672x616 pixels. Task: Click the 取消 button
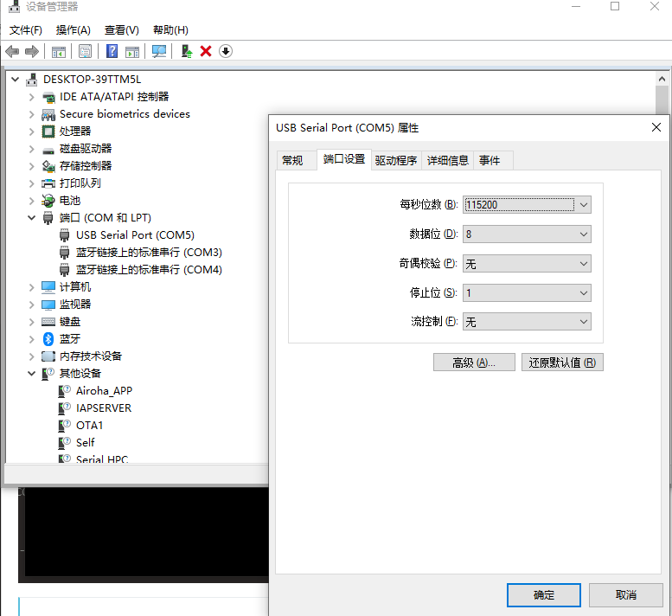point(625,595)
